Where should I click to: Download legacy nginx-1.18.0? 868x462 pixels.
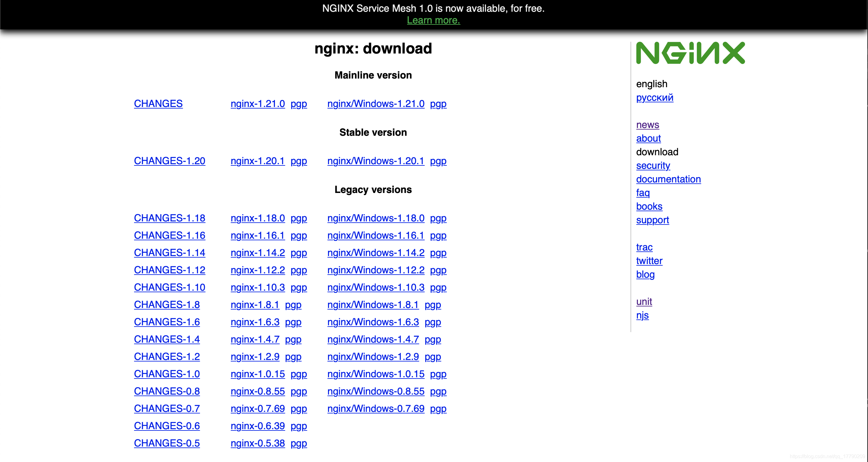[x=257, y=218]
